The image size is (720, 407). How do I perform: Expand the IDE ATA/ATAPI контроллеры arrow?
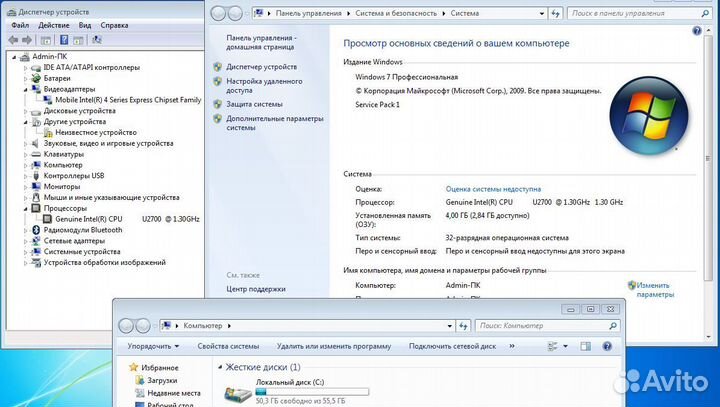pos(26,68)
